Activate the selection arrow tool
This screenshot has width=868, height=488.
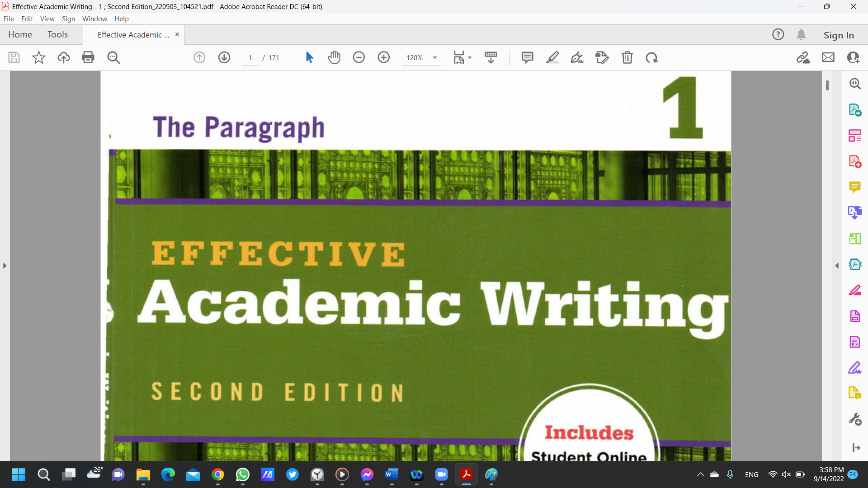(x=309, y=57)
